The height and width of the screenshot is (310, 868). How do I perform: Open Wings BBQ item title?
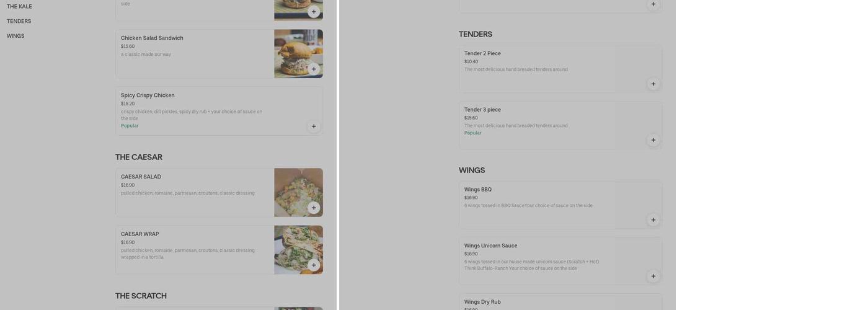[478, 190]
